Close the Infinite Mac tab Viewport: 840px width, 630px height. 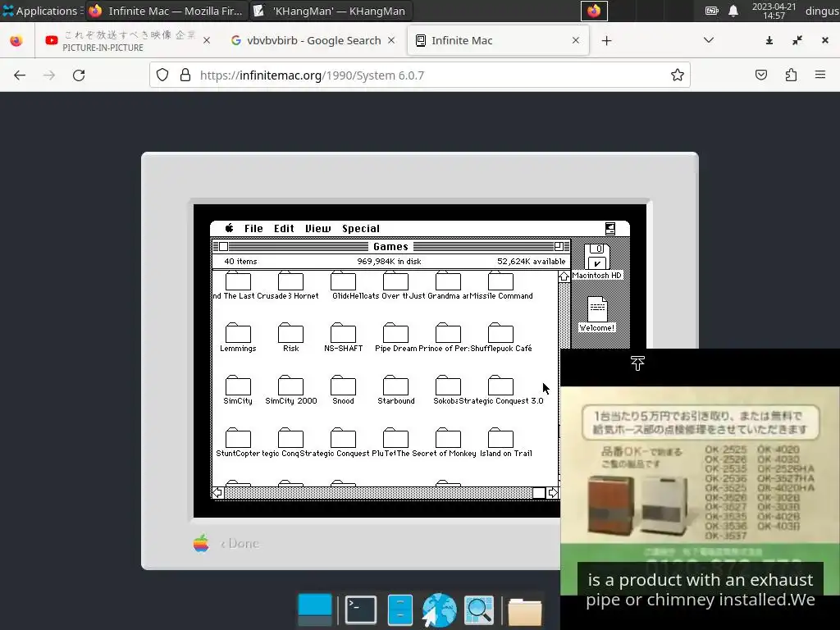coord(575,40)
